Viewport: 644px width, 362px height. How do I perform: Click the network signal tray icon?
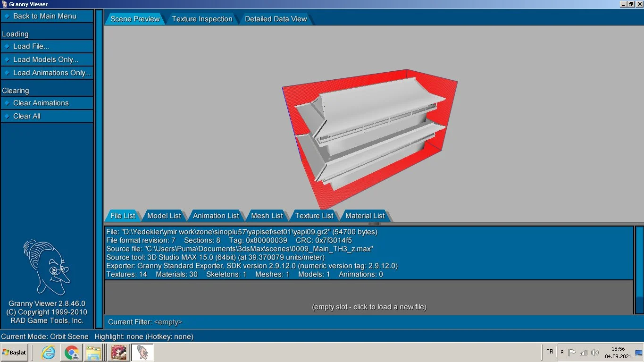point(584,352)
